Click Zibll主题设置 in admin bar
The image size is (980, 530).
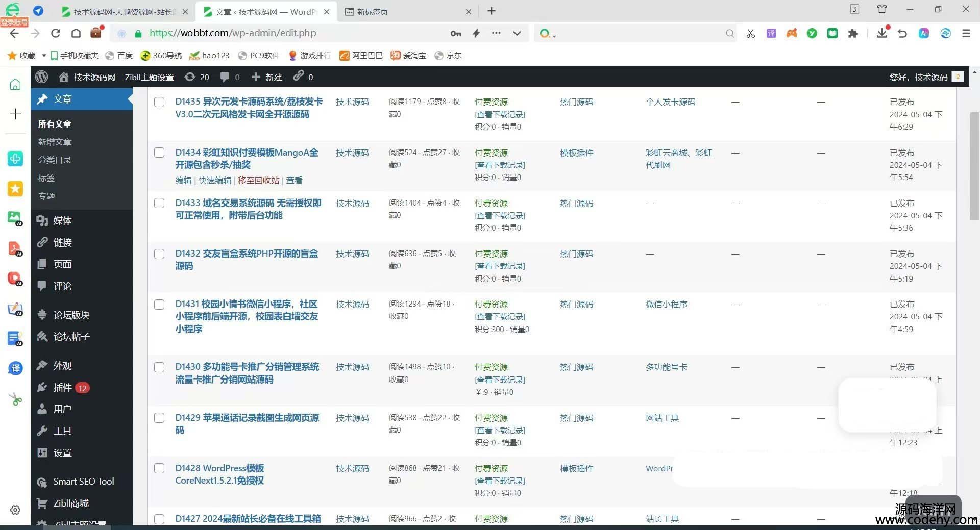149,77
